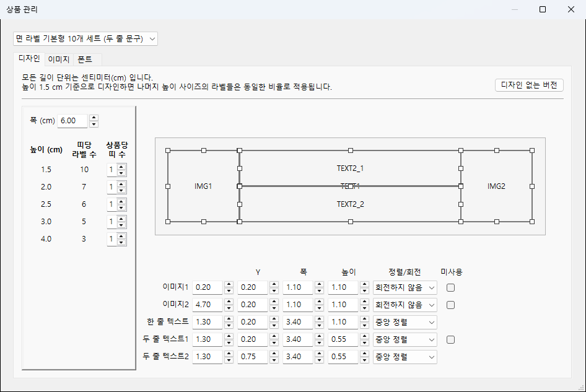
Task: Open the 이미지2 rotation dropdown
Action: point(405,305)
